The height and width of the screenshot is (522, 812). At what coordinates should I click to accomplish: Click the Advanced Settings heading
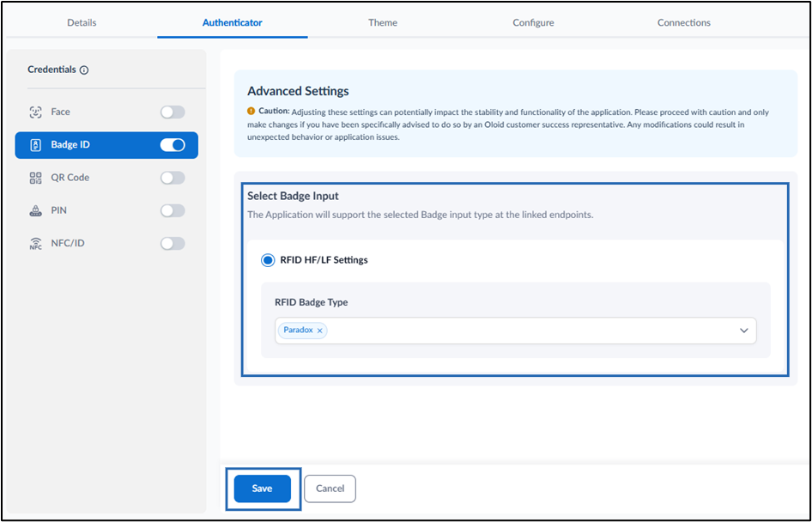(x=299, y=91)
